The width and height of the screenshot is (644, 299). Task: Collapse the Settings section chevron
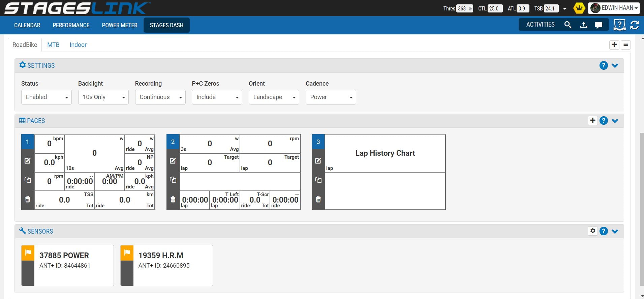coord(615,65)
